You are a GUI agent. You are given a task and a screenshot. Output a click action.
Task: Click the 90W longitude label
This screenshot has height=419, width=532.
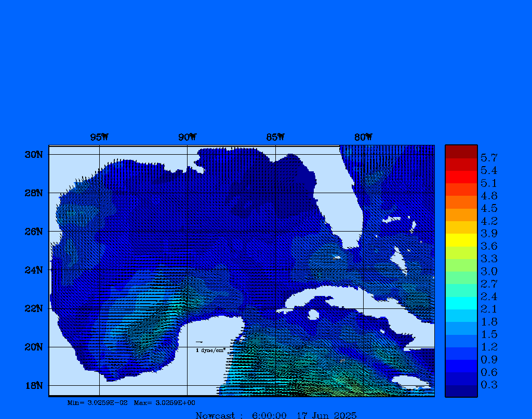[x=187, y=137]
